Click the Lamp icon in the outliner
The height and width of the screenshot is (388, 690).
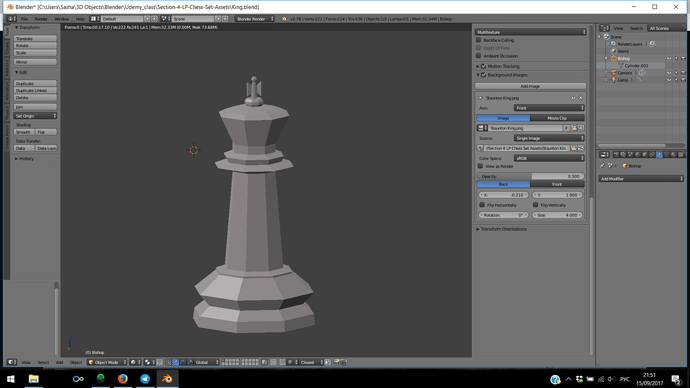point(613,80)
